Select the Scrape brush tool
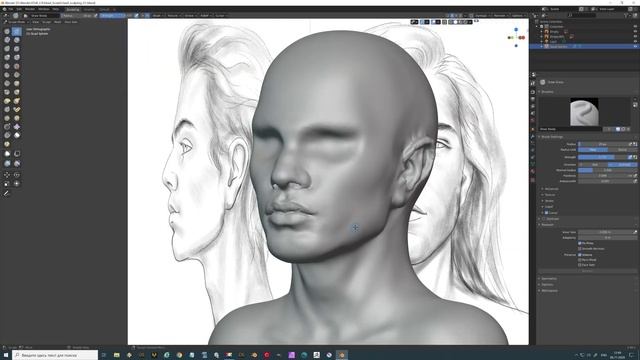 (x=7, y=83)
